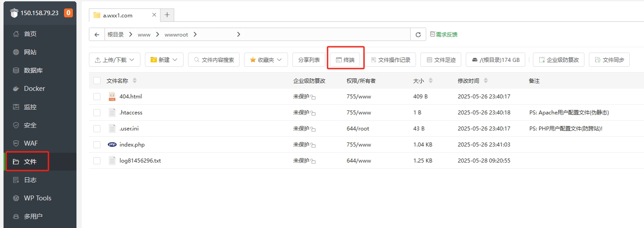Add a new tab with plus button
Viewport: 644px width, 228px height.
[167, 15]
